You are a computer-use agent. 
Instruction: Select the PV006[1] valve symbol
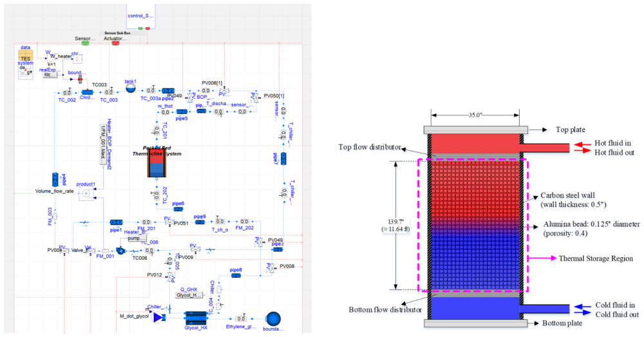pyautogui.click(x=224, y=90)
